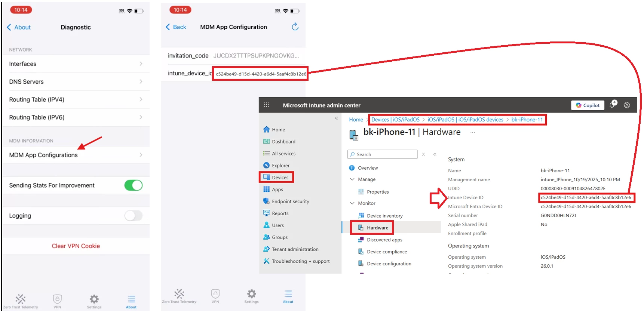Toggle Sending Stats For Improvement switch

134,185
